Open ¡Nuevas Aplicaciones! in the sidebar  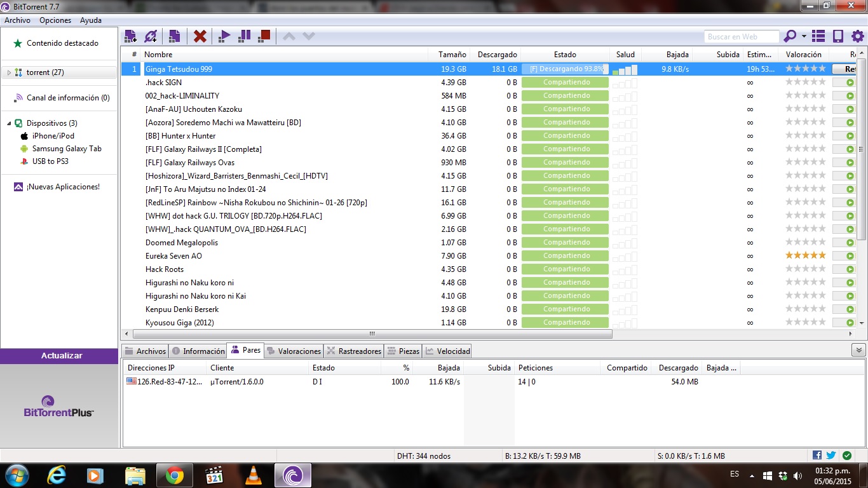[x=63, y=187]
